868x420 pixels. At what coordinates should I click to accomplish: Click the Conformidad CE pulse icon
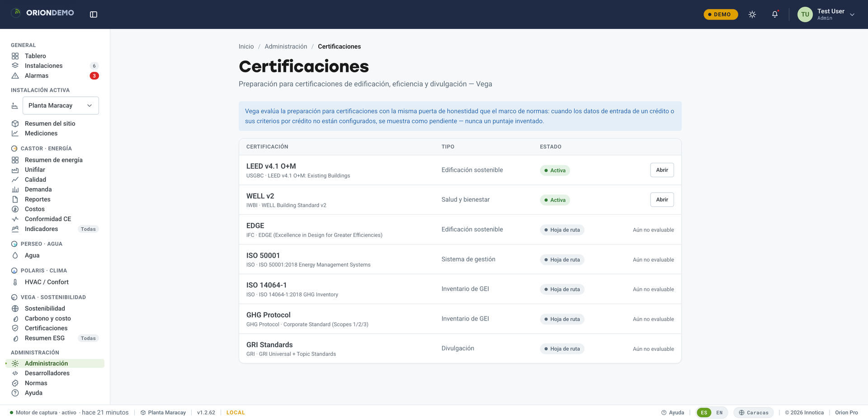tap(15, 219)
